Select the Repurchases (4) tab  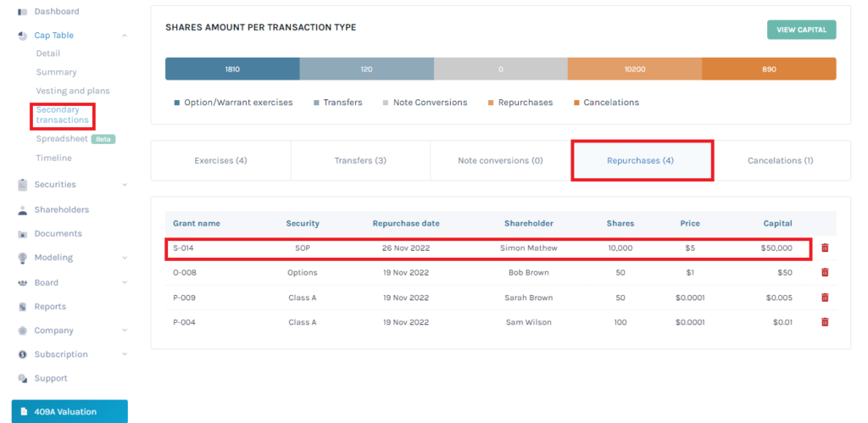pyautogui.click(x=641, y=160)
